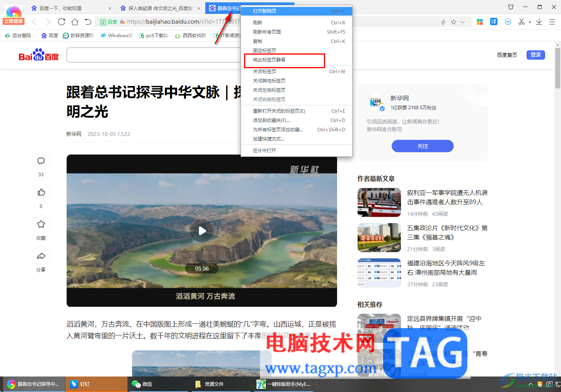Choose 在IE中打开 in the context menu
This screenshot has width=561, height=392.
coord(296,151)
